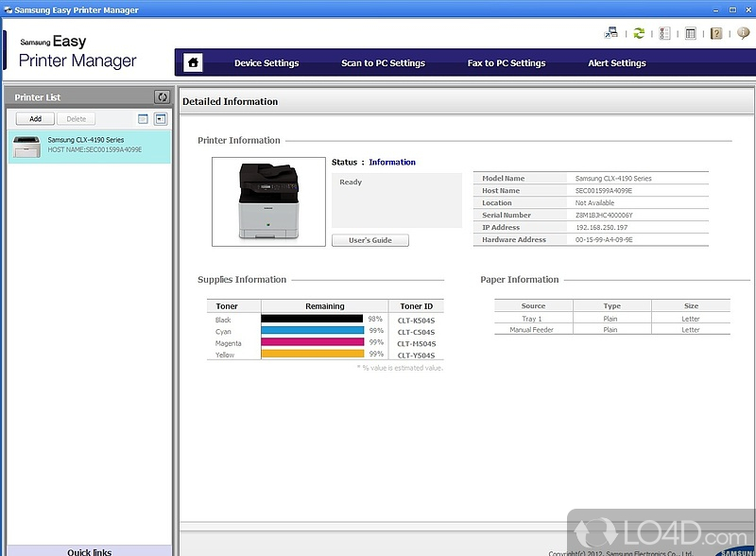Click the User's Guide button
This screenshot has height=556, width=756.
pos(370,240)
